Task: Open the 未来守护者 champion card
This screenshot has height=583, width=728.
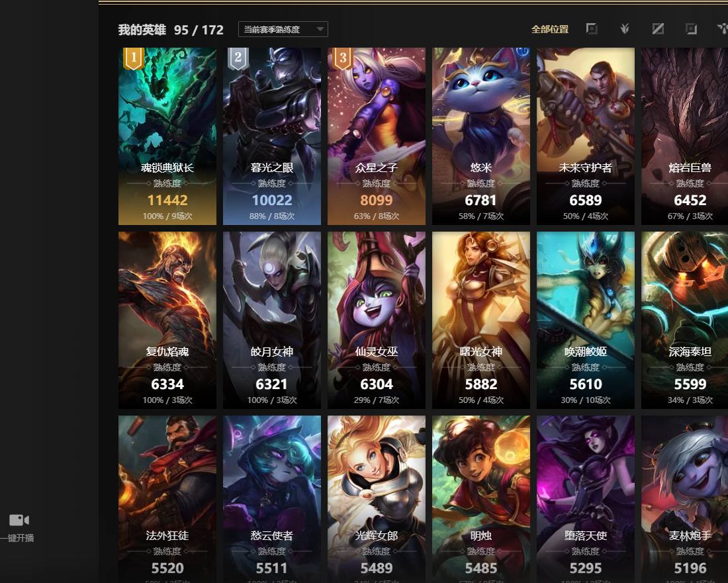Action: point(586,136)
